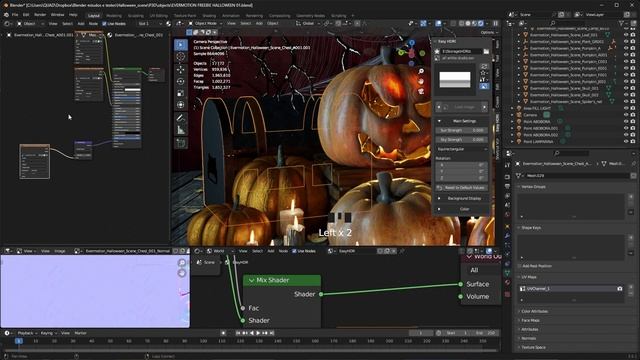640x360 pixels.
Task: Show next HDRI with right arrow
Action: pos(484,107)
